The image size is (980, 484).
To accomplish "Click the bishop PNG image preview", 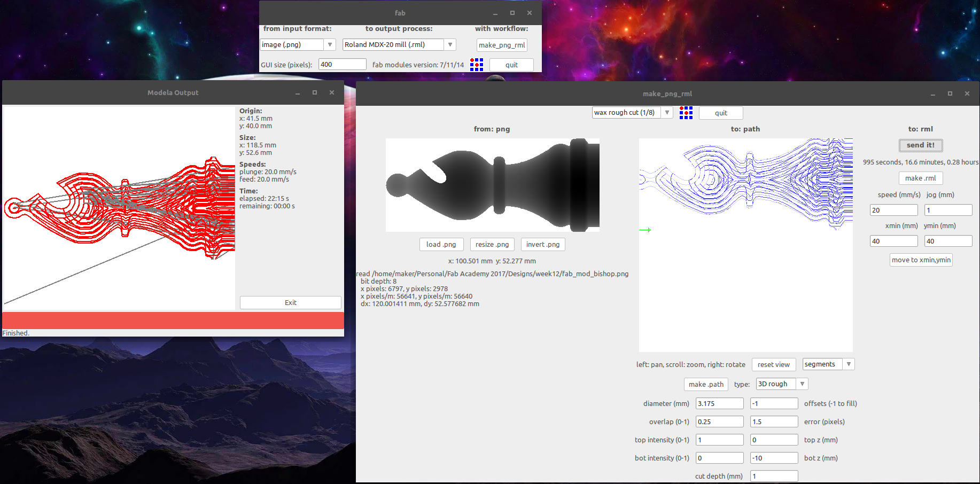I will pyautogui.click(x=493, y=185).
